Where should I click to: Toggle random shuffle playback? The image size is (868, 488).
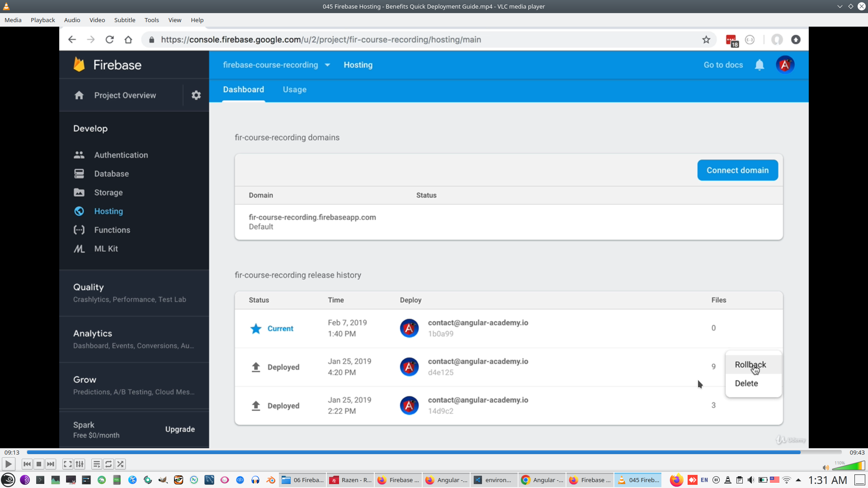pos(120,464)
